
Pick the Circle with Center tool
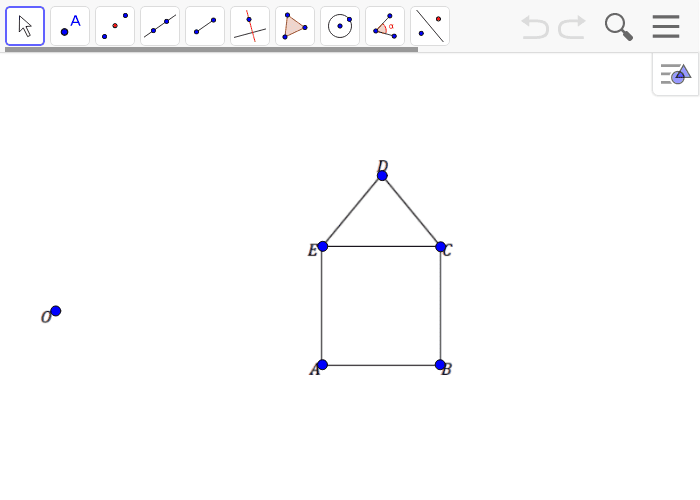340,26
